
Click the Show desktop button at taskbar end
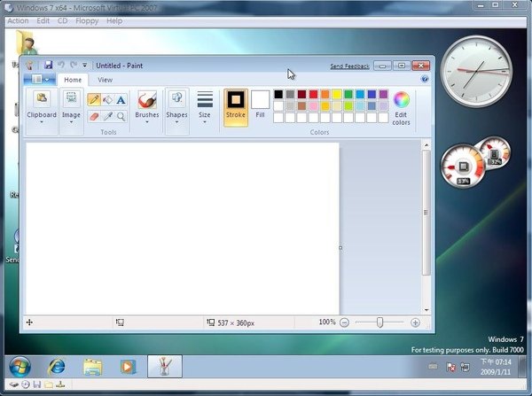(x=524, y=367)
